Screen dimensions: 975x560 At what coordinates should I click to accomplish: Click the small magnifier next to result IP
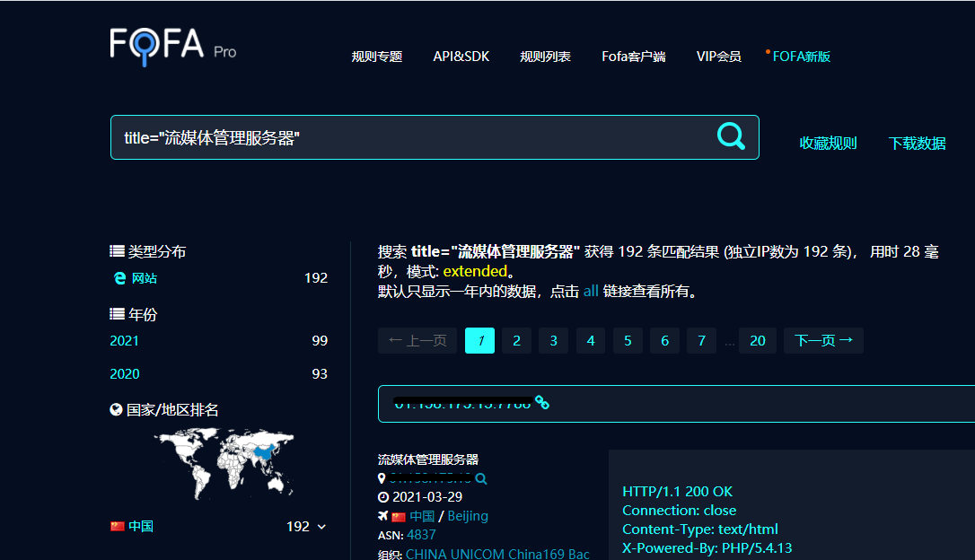(x=481, y=478)
